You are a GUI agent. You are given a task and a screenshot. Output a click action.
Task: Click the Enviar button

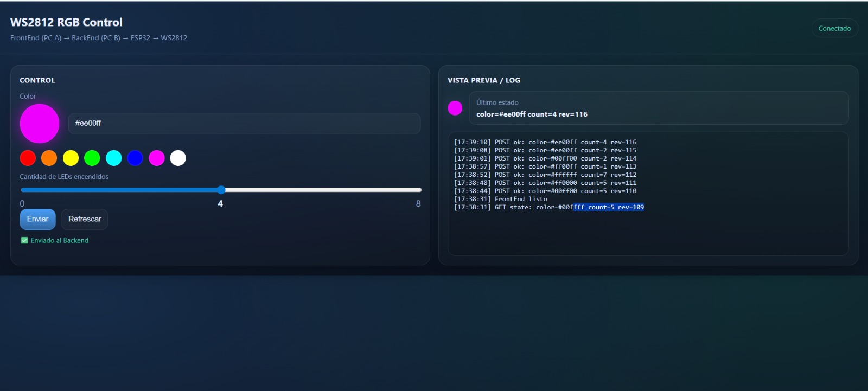38,219
